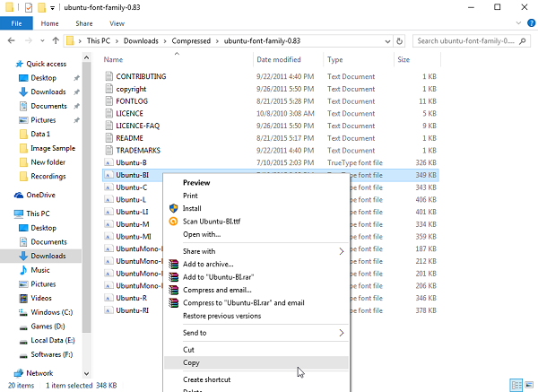The image size is (538, 392).
Task: Choose Copy from context menu
Action: coord(256,362)
